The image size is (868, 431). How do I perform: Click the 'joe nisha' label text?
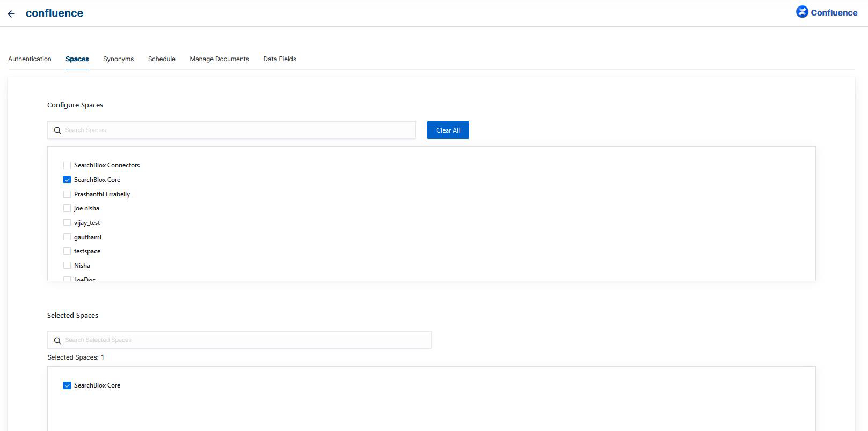coord(86,208)
